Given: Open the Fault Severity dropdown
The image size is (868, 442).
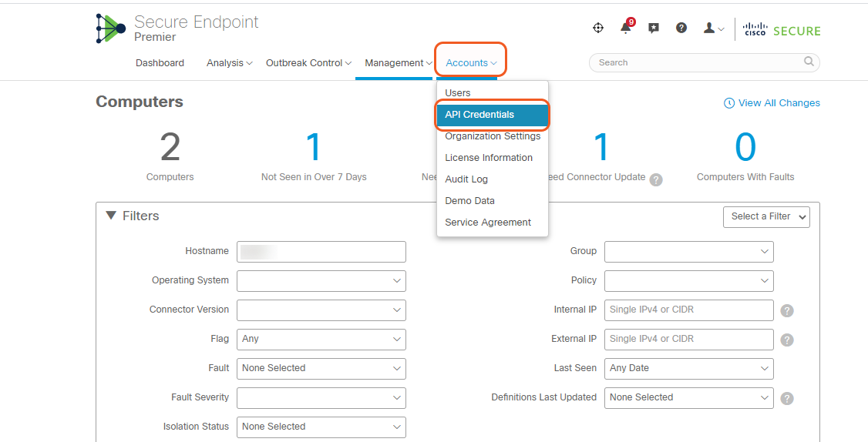Looking at the screenshot, I should tap(321, 398).
